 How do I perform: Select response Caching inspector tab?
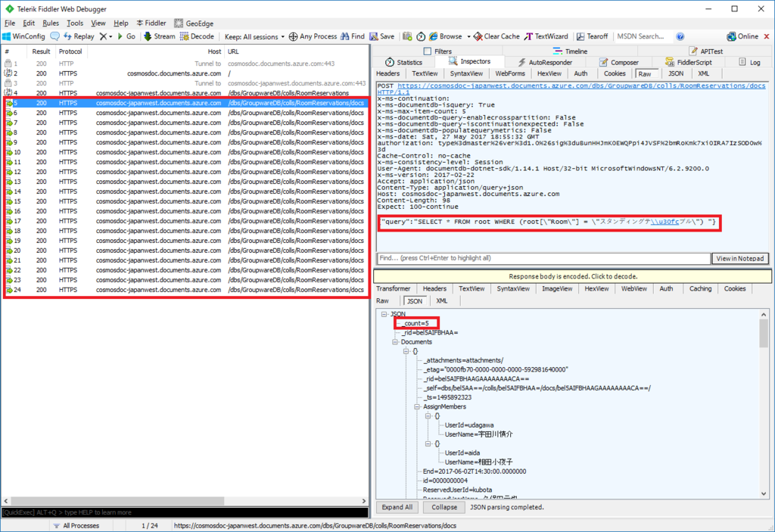pos(700,288)
